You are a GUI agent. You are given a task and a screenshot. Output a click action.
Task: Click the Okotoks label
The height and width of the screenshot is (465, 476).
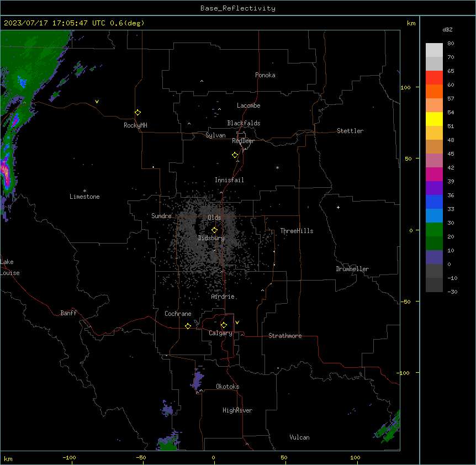[x=228, y=387]
